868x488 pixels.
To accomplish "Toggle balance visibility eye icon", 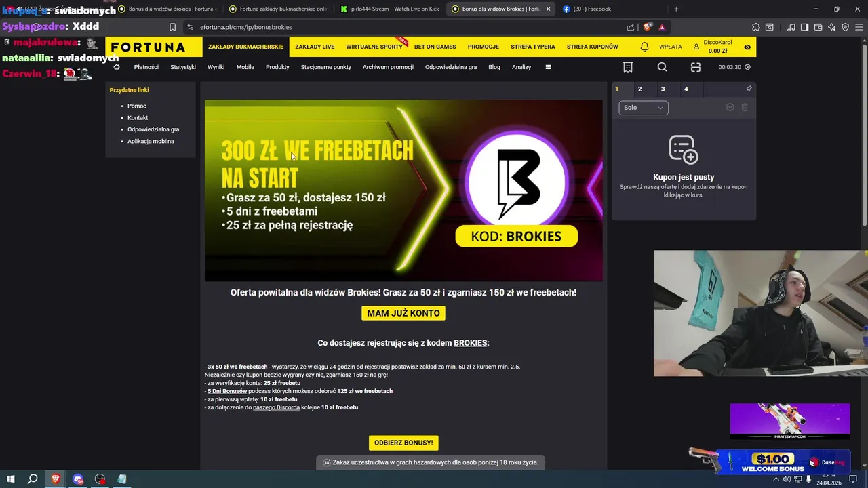I will pyautogui.click(x=747, y=47).
